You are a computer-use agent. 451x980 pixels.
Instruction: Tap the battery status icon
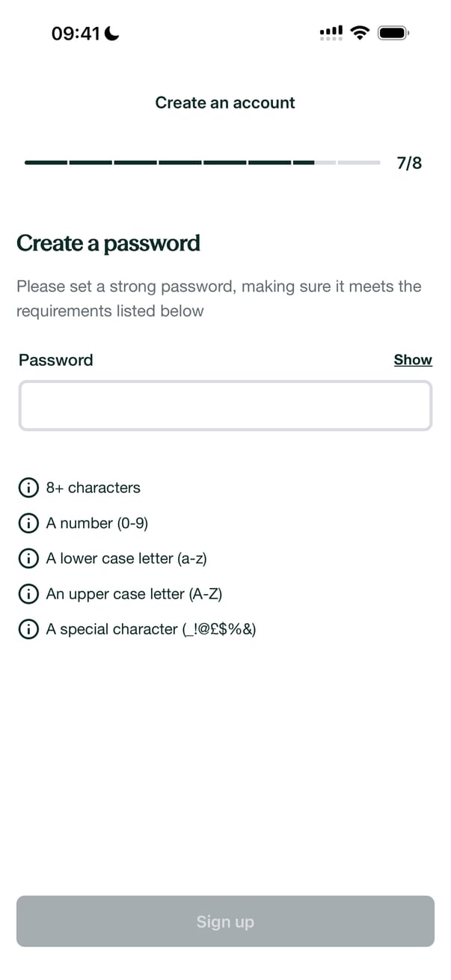click(393, 33)
